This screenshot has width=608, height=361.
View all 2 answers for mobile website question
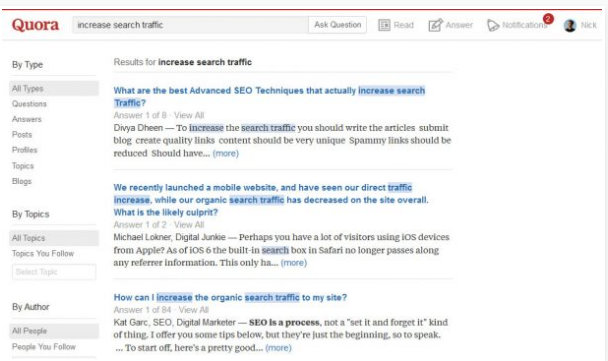[x=188, y=225]
